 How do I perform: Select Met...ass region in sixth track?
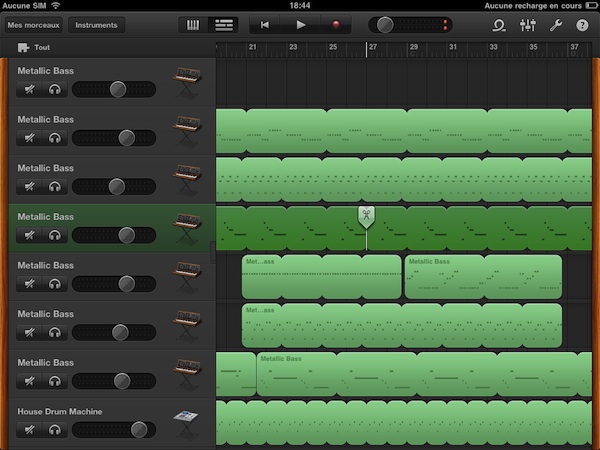[402, 326]
